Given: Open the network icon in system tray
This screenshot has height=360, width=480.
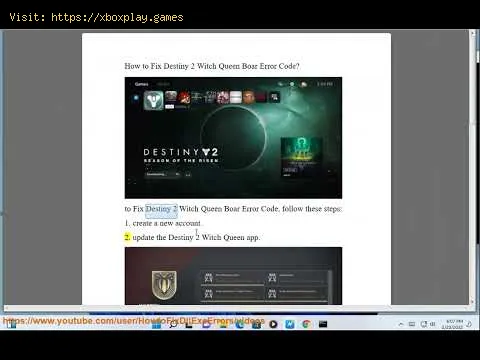Looking at the screenshot, I should pos(424,324).
